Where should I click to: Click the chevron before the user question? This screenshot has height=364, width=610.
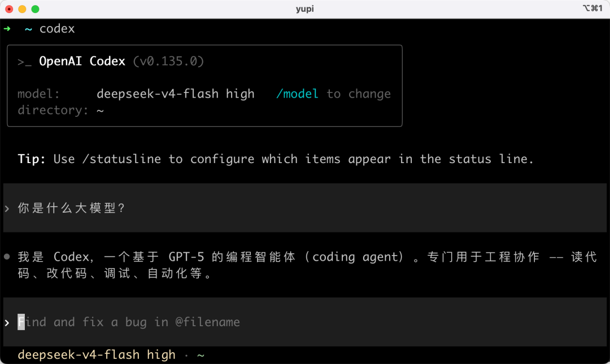click(x=7, y=208)
